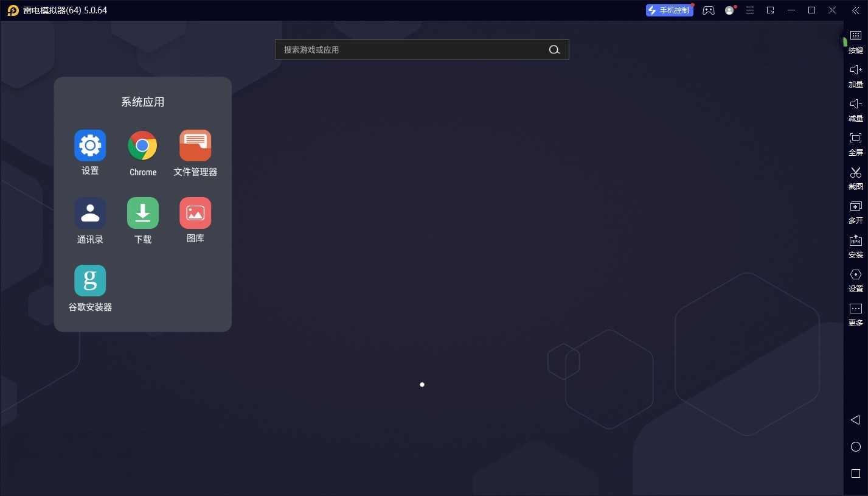Expand 更多 more tools in sidebar

click(855, 314)
